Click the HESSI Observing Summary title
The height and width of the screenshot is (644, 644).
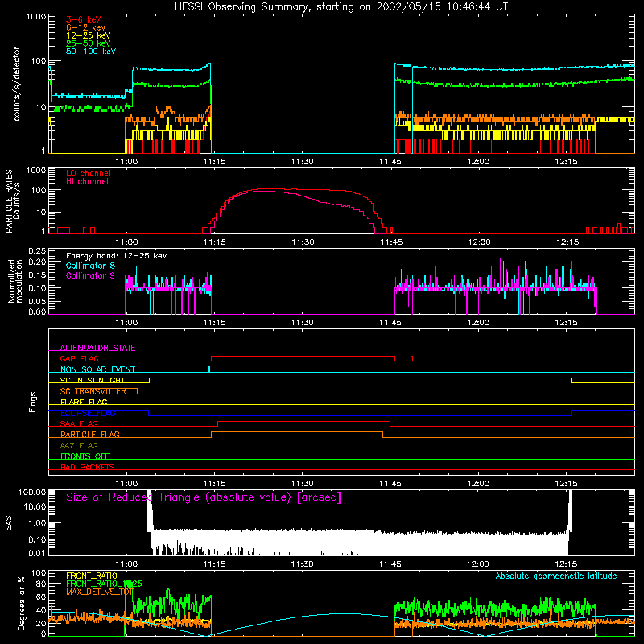click(341, 7)
